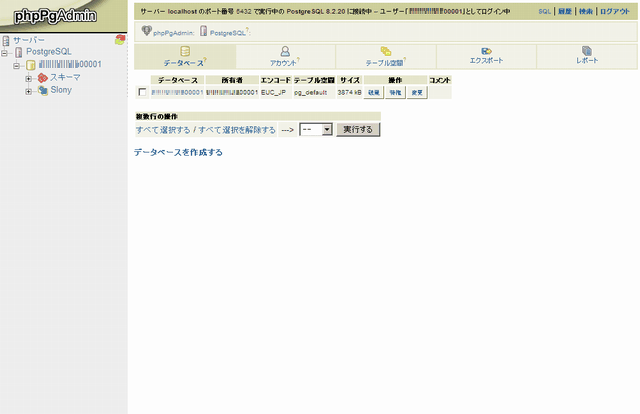Click the phpPgAdmin breadcrumb icon
This screenshot has width=640, height=414.
coord(147,31)
